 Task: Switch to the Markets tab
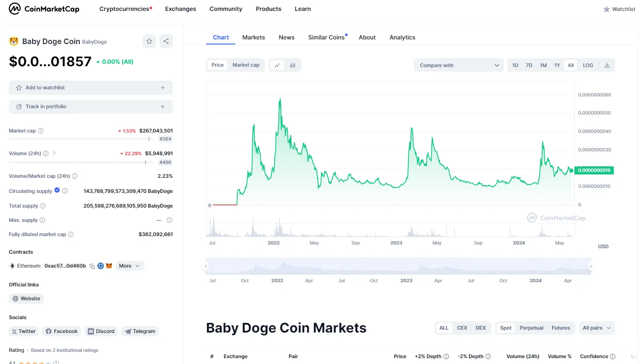click(x=253, y=37)
